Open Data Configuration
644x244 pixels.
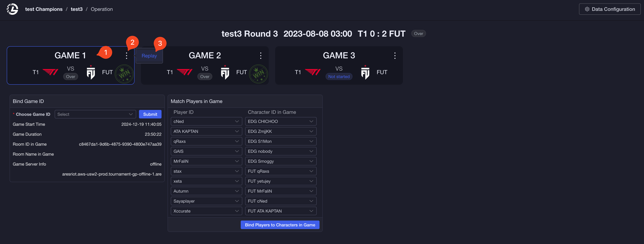[x=610, y=9]
